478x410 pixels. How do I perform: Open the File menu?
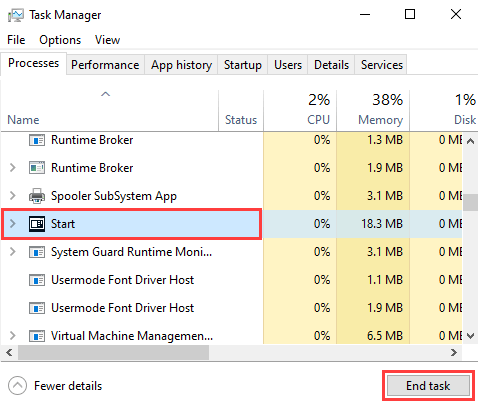(x=16, y=40)
